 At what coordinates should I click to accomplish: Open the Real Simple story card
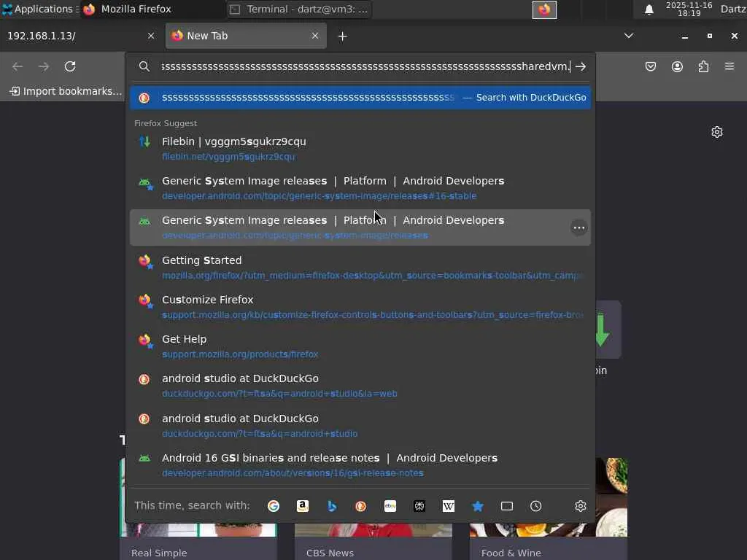pyautogui.click(x=198, y=542)
